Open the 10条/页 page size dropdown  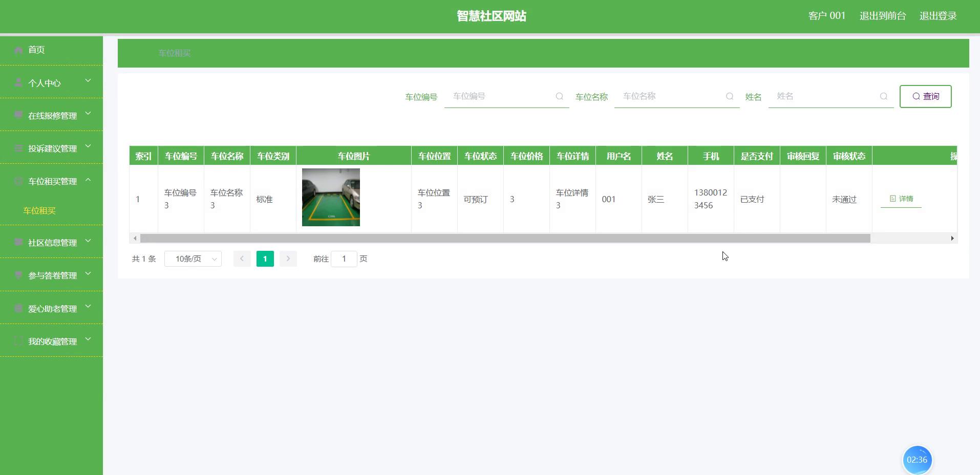193,259
